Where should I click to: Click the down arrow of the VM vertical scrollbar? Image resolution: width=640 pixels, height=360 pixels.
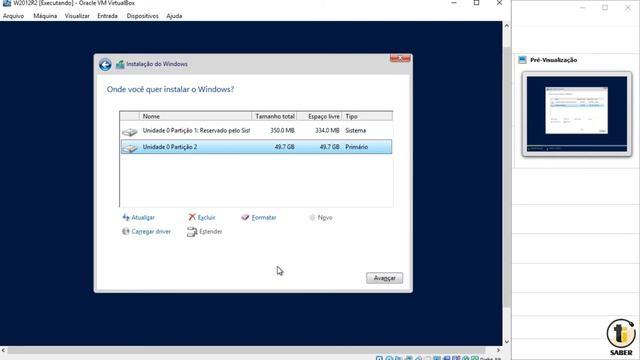507,342
